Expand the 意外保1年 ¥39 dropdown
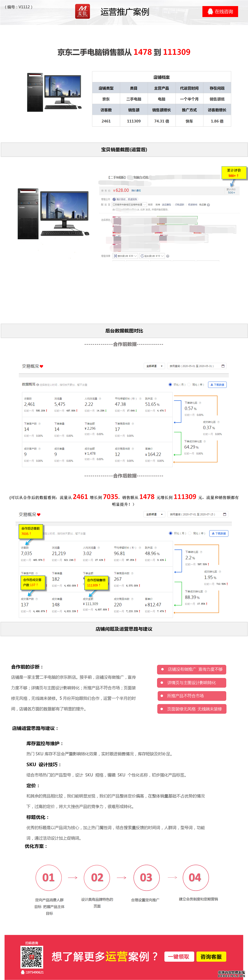248x980 pixels. pos(125,256)
